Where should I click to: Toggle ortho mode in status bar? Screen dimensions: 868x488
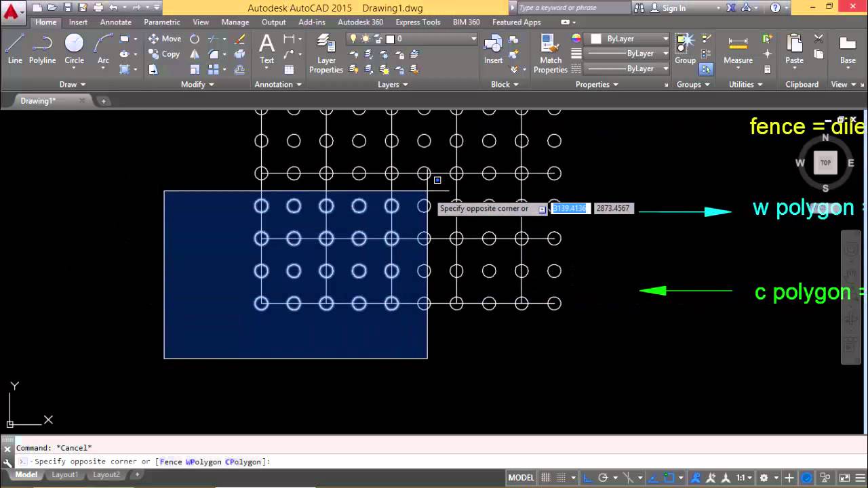(x=588, y=478)
